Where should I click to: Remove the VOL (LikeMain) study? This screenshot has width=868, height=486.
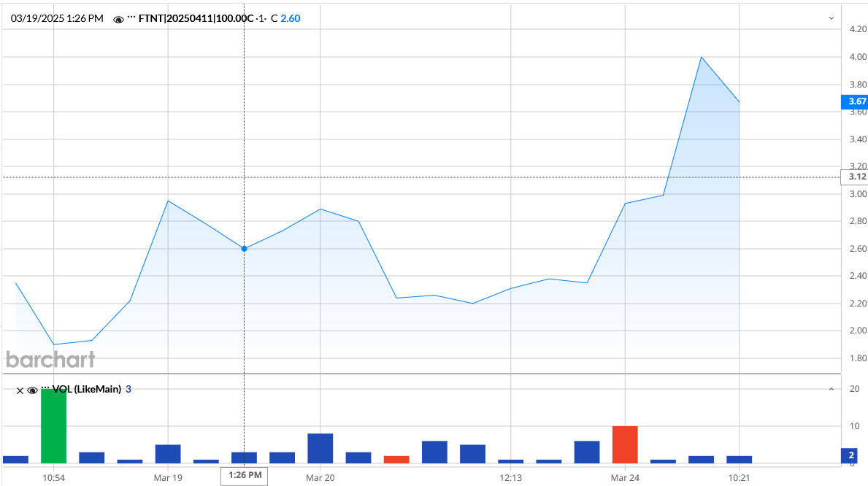[20, 390]
